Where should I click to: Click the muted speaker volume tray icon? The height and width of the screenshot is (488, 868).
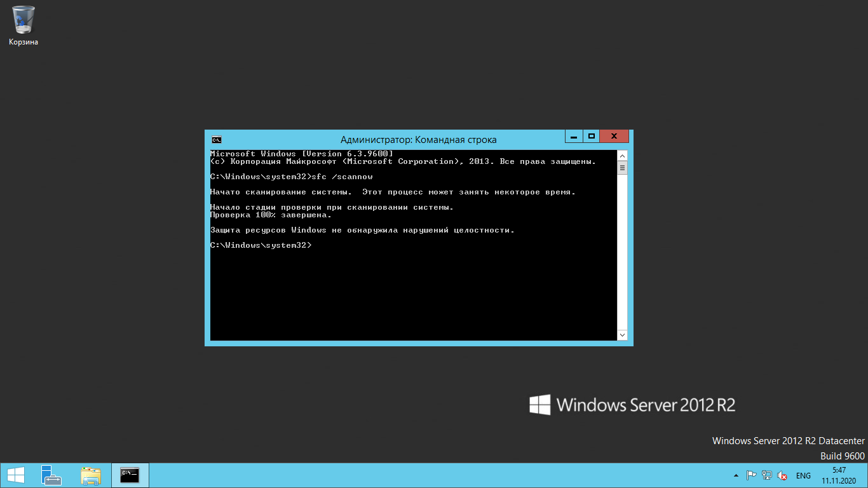point(783,475)
